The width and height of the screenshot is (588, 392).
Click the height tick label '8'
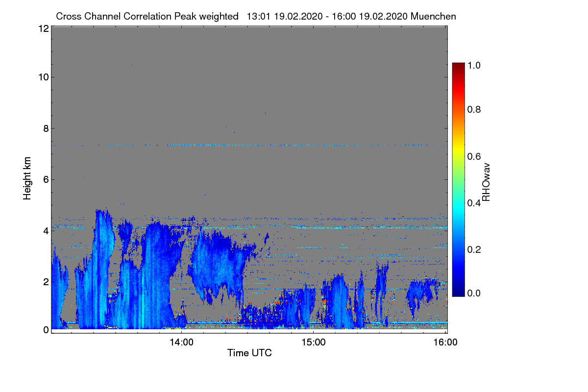45,128
